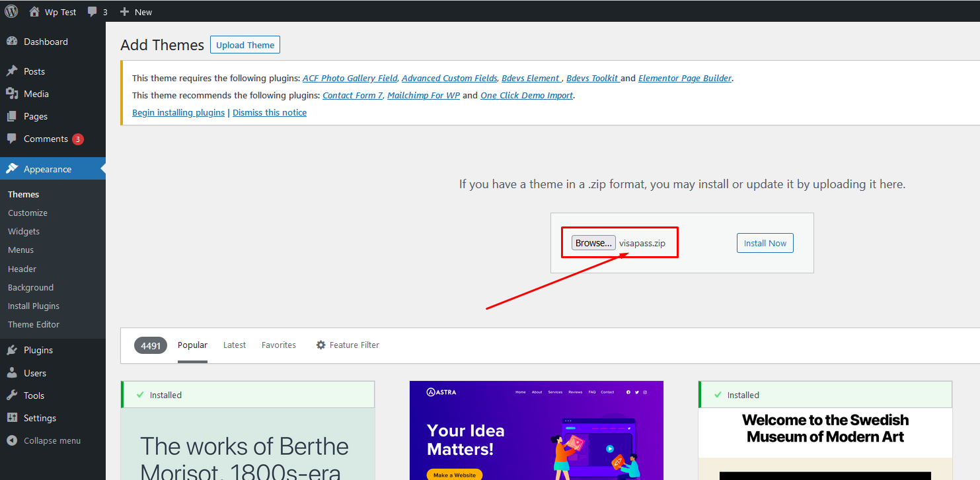Open One Click Demo Import link
Viewport: 980px width, 480px height.
527,95
